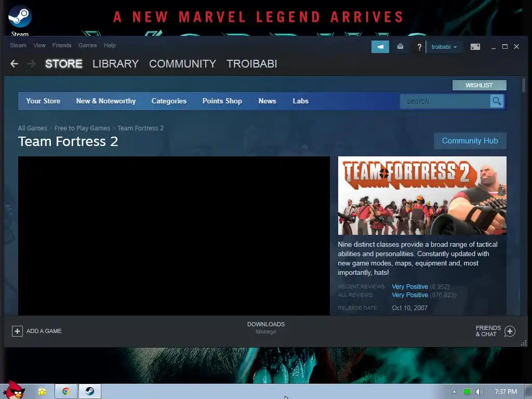
Task: Open Angry Birds icon on taskbar
Action: (14, 391)
